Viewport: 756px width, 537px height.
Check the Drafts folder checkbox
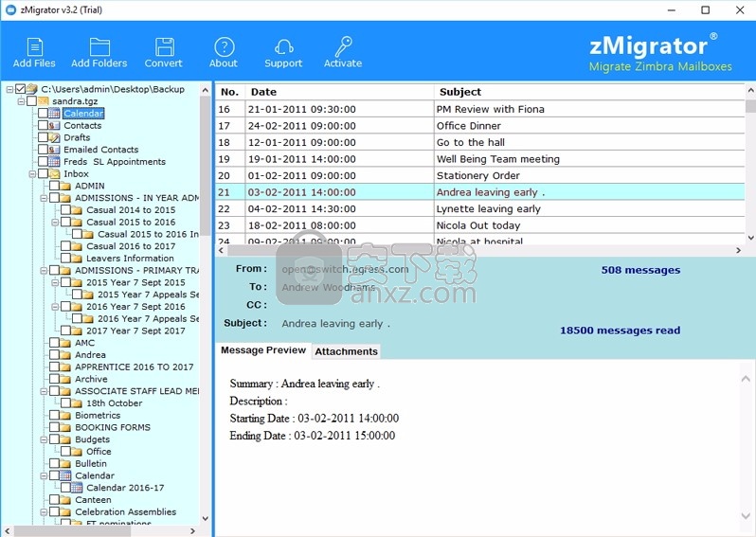(x=43, y=137)
